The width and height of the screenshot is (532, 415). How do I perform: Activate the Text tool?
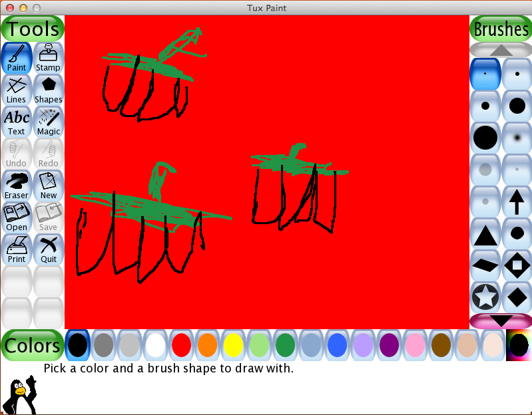point(16,122)
